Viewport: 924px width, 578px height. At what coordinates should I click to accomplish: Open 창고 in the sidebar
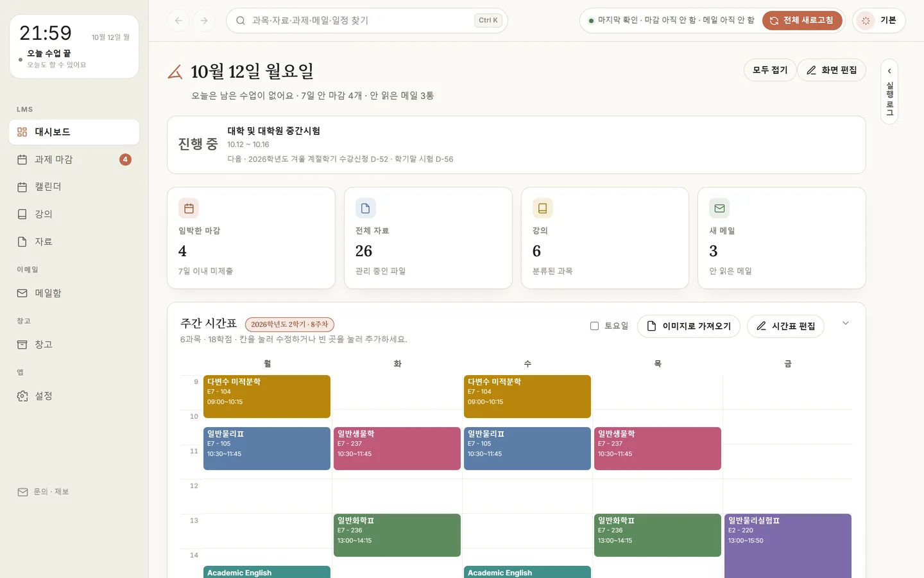[74, 344]
